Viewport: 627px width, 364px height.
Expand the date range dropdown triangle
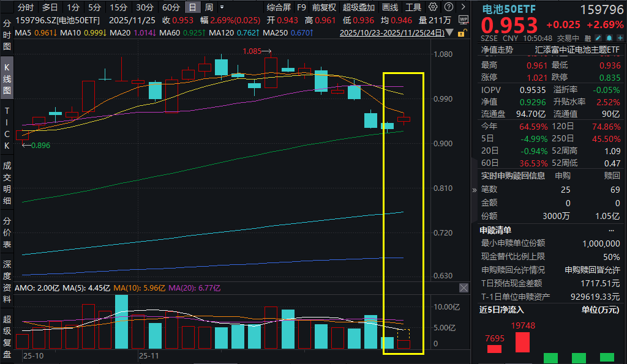click(x=449, y=32)
